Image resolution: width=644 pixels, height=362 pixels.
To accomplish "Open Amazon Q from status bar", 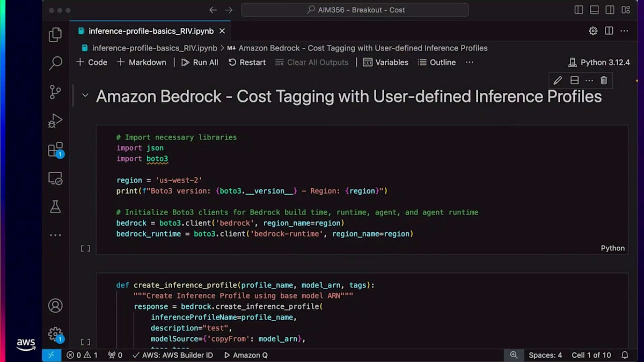I will (246, 355).
